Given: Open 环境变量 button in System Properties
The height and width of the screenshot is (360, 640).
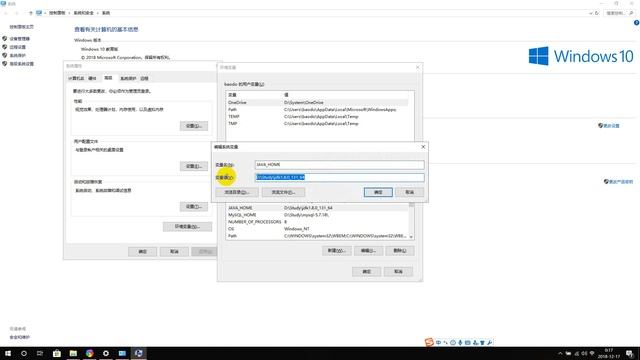Looking at the screenshot, I should (187, 227).
